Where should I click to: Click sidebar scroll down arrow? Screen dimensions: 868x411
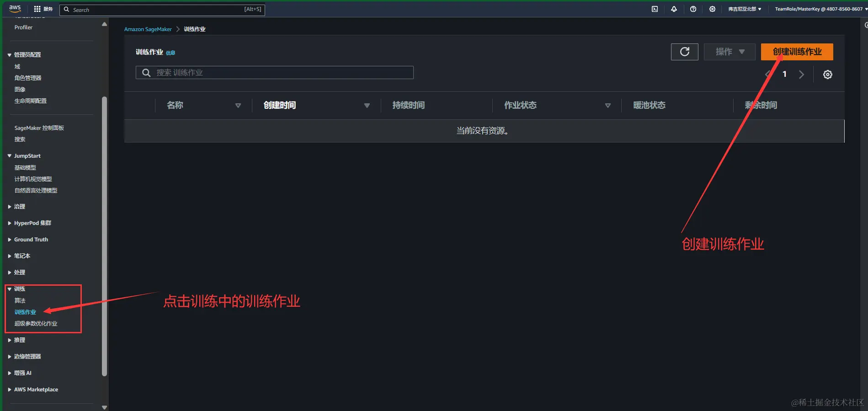(x=104, y=407)
